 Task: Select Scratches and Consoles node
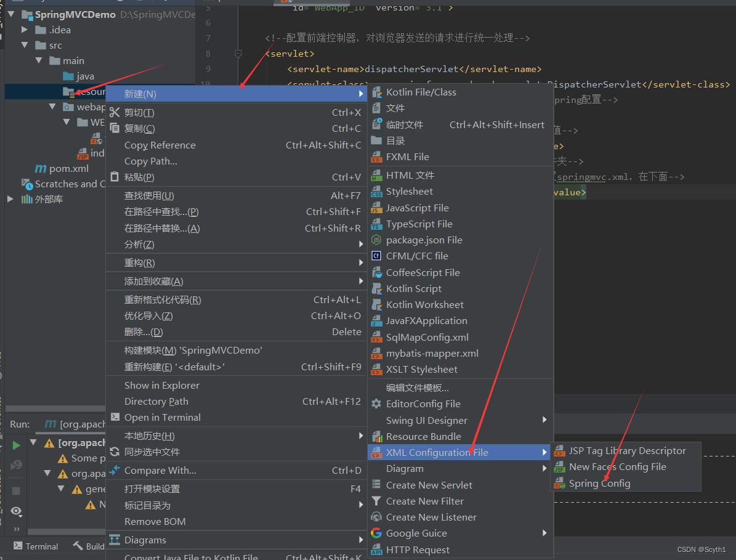pyautogui.click(x=63, y=184)
